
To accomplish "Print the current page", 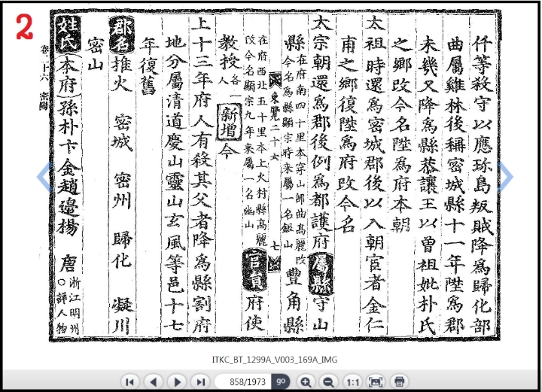I will click(x=399, y=381).
